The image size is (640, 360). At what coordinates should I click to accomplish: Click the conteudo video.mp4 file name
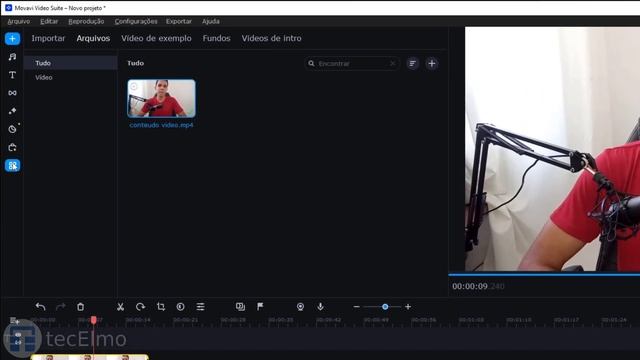coord(161,125)
